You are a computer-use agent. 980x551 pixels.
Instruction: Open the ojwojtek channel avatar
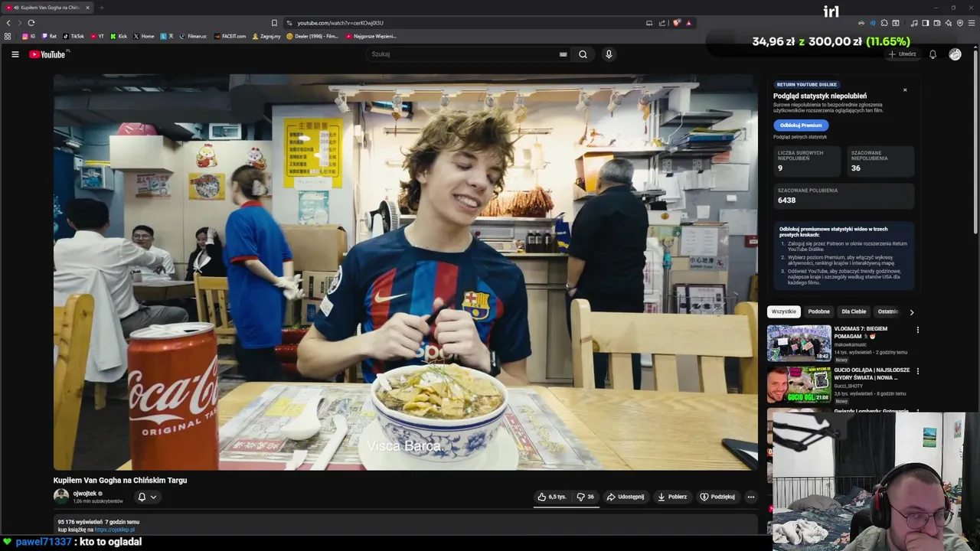click(61, 497)
